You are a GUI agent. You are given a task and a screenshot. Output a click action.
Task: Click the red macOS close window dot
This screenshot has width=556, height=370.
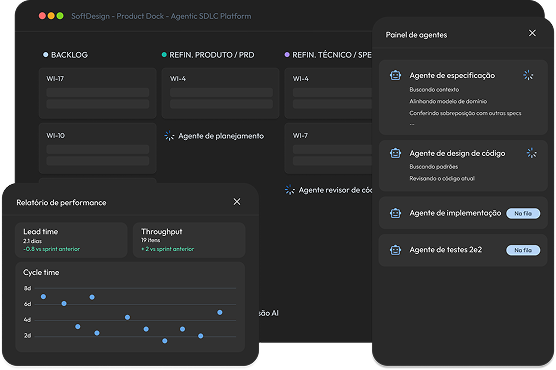pyautogui.click(x=42, y=16)
